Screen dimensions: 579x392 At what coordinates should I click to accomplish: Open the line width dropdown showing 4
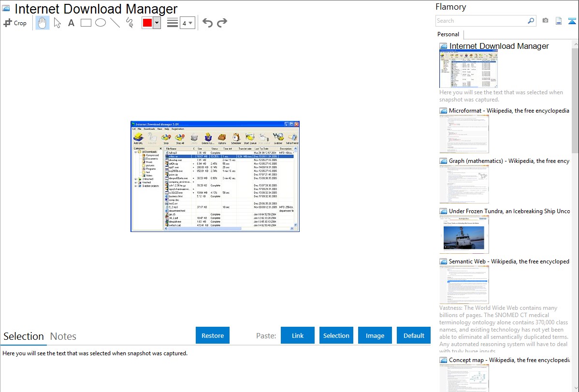pos(187,23)
